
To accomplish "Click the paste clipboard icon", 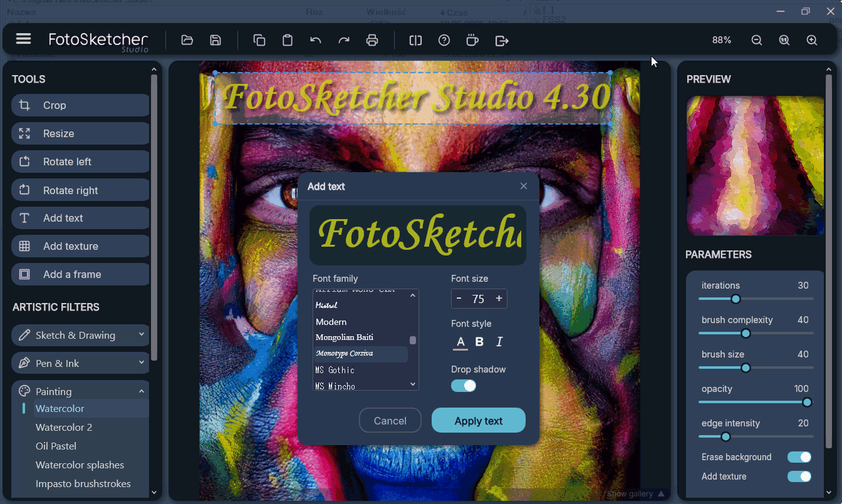I will [288, 40].
